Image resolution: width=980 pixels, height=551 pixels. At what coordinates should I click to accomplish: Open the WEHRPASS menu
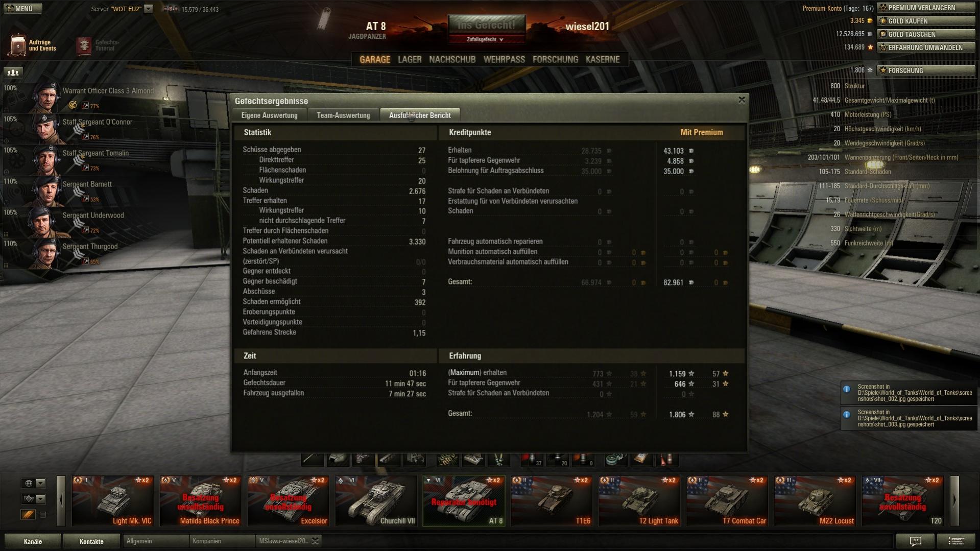[x=504, y=59]
